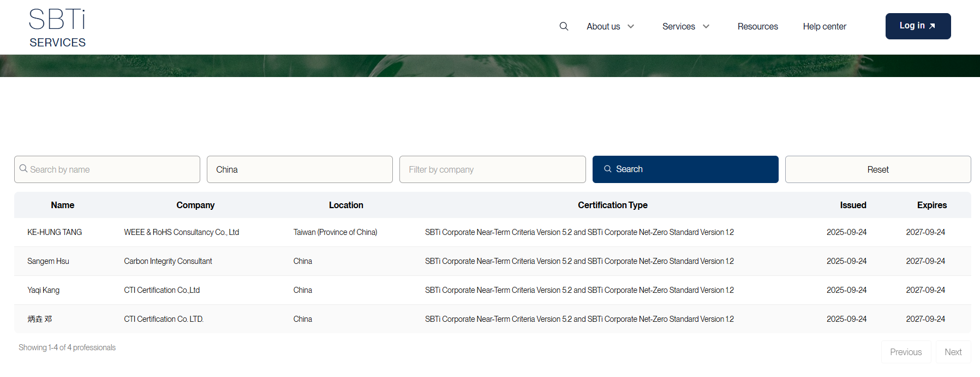The width and height of the screenshot is (980, 377).
Task: Open the location filter showing China
Action: coord(300,169)
